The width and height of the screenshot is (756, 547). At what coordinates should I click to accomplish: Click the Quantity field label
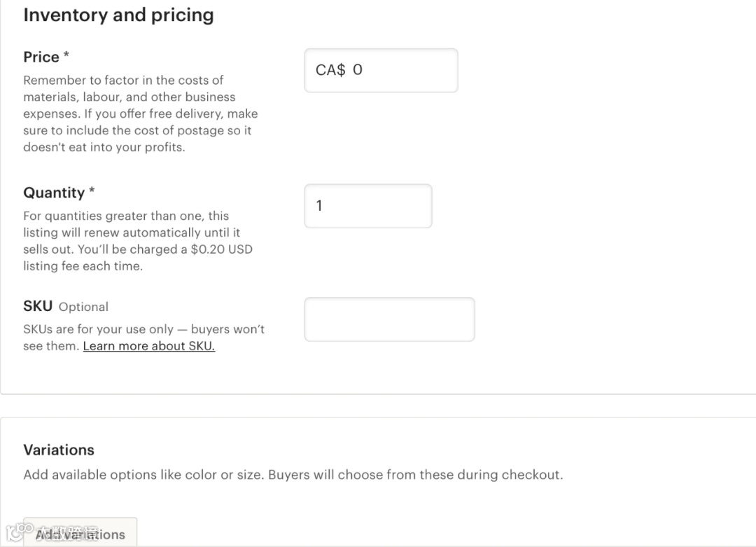pyautogui.click(x=53, y=193)
